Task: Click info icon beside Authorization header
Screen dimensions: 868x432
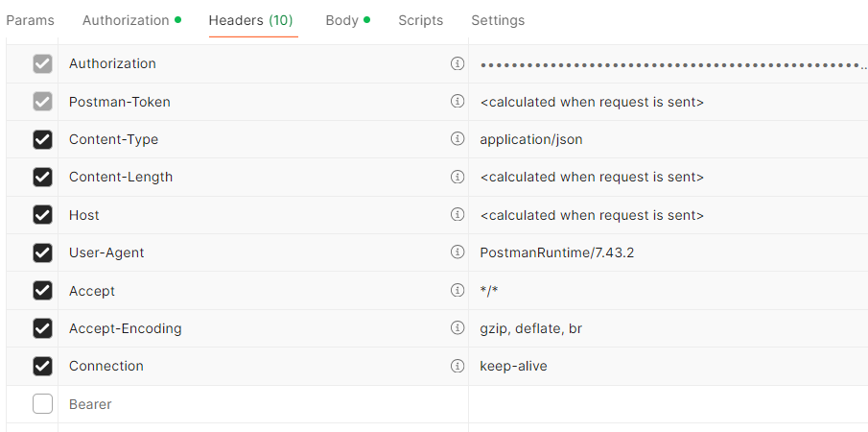Action: click(457, 63)
